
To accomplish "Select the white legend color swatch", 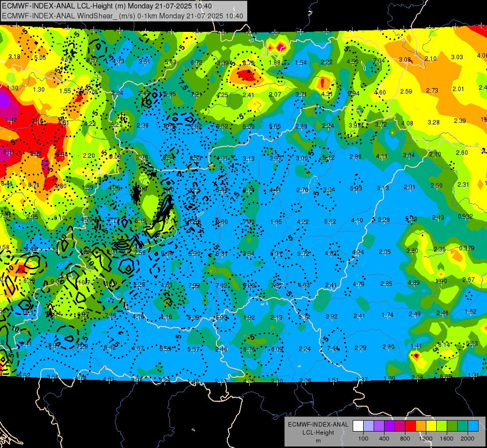I will (x=358, y=426).
